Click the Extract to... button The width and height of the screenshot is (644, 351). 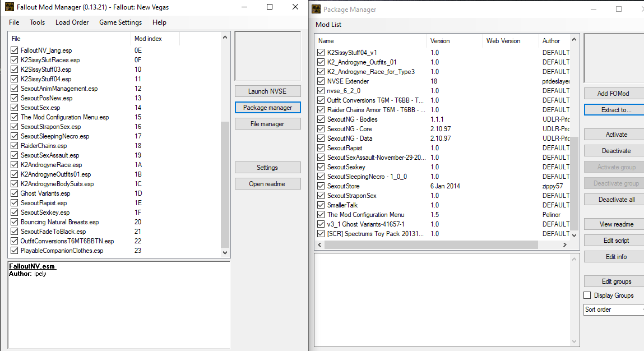point(614,110)
